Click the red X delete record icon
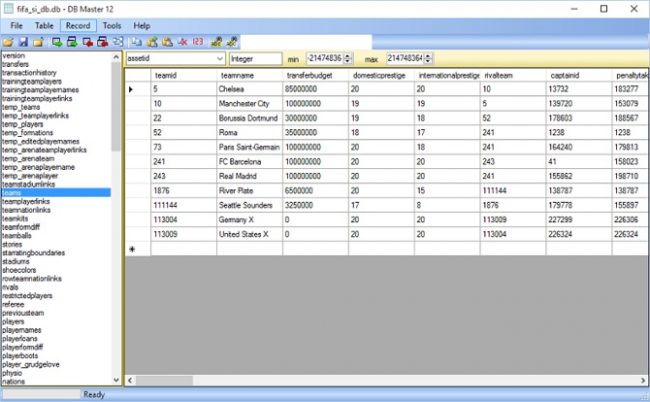 coord(183,42)
